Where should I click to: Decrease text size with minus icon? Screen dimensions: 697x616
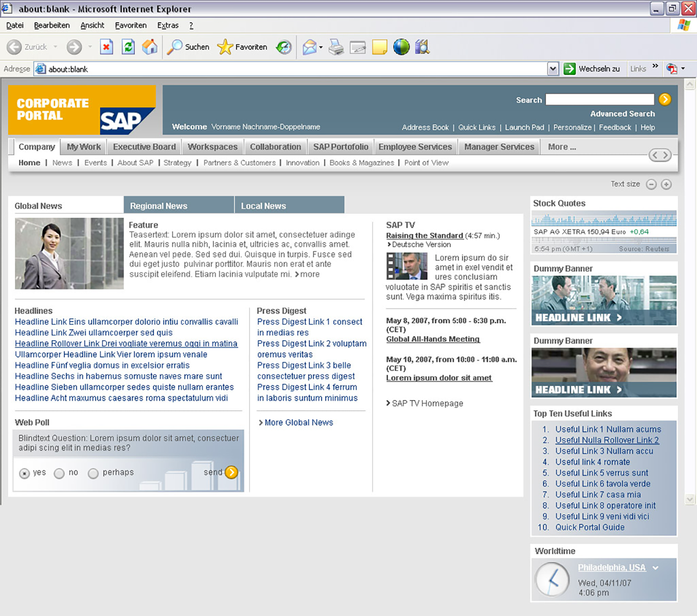click(x=651, y=184)
